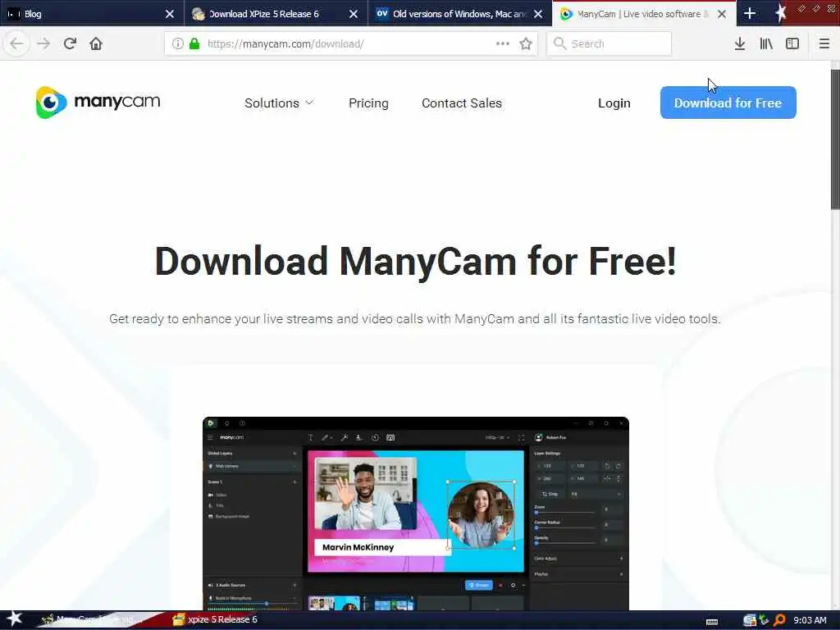Click the orange magnifier tray icon
The image size is (840, 630).
point(779,620)
